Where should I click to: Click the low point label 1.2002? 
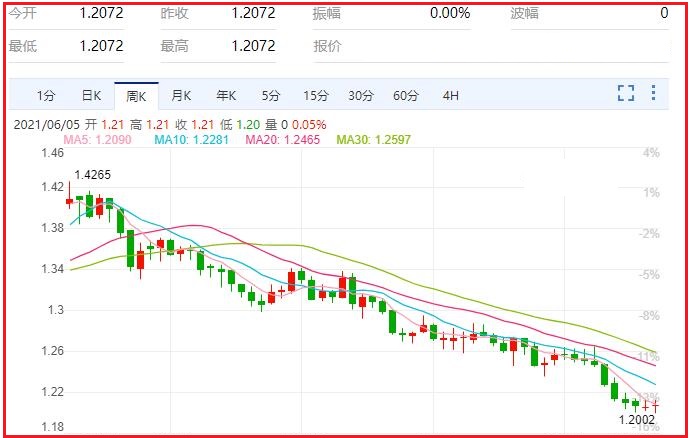pos(637,420)
